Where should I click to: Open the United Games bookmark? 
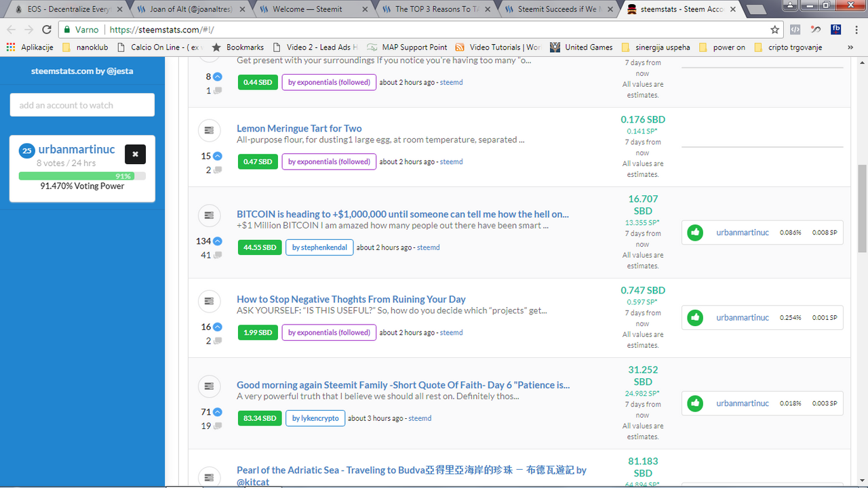(581, 47)
